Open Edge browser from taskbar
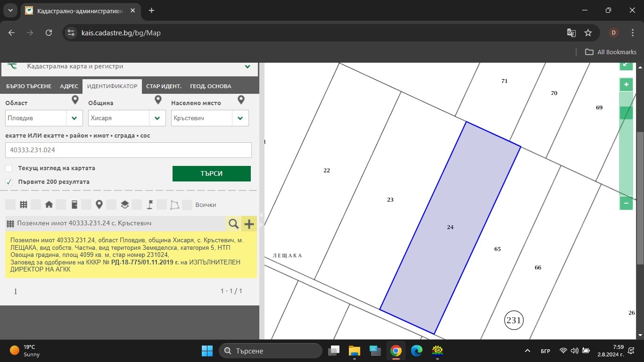Viewport: 644px width, 362px height. tap(417, 351)
